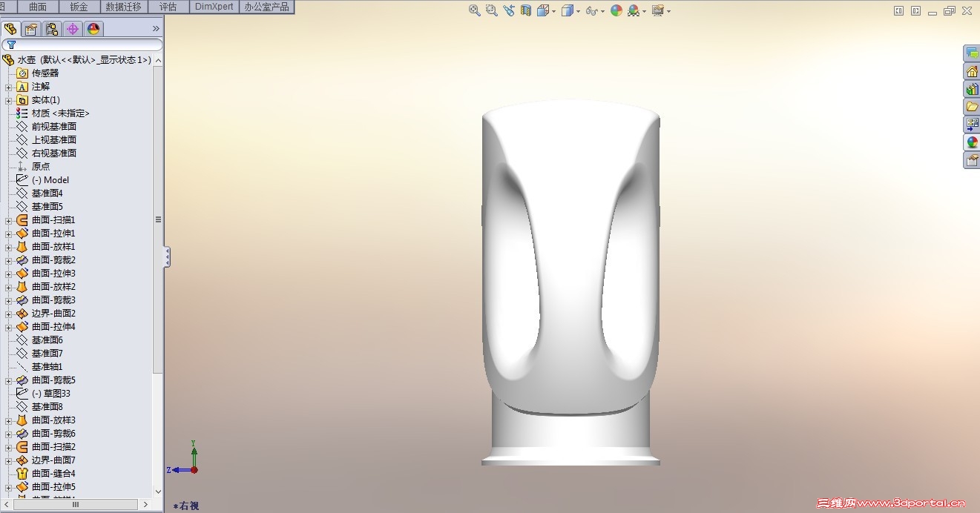
Task: Open the Design Library task pane
Action: (972, 89)
